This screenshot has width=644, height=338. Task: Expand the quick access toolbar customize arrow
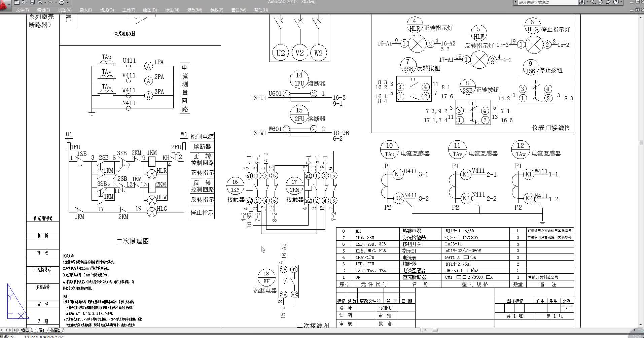click(68, 2)
